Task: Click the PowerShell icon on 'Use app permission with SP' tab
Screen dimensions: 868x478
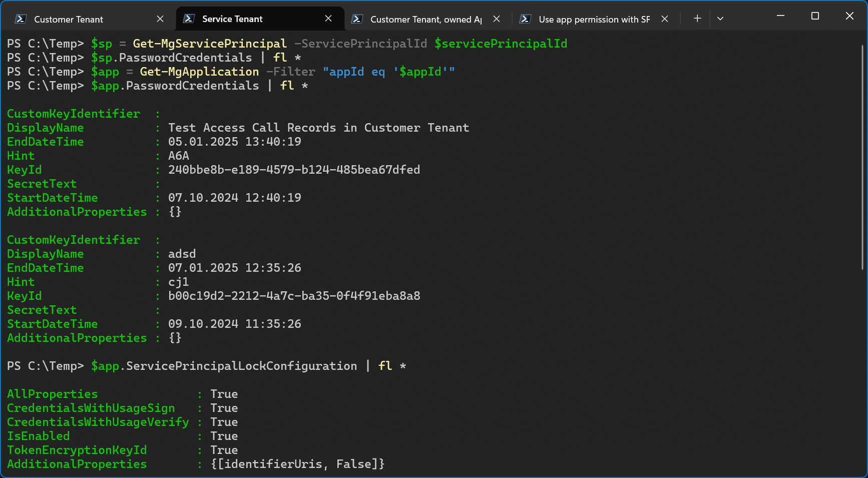Action: tap(525, 19)
